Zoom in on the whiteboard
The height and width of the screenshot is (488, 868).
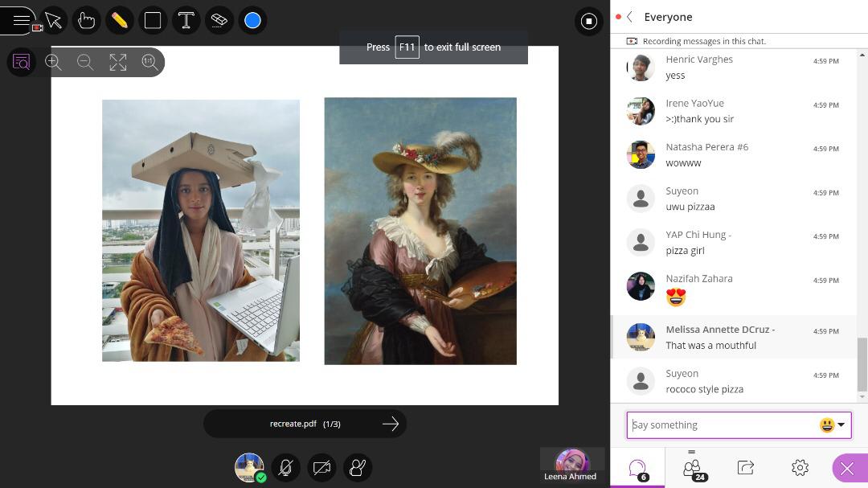pos(53,63)
